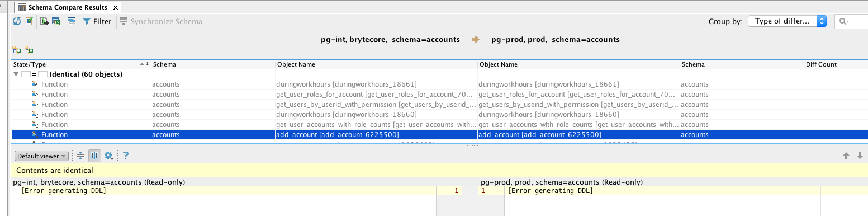This screenshot has width=868, height=216.
Task: Toggle side-by-side diff view
Action: (x=94, y=156)
